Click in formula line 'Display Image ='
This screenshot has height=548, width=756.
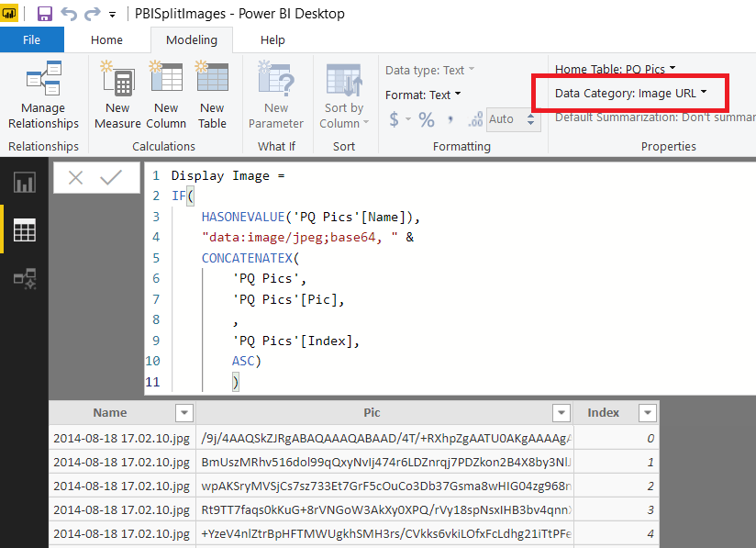[x=228, y=175]
